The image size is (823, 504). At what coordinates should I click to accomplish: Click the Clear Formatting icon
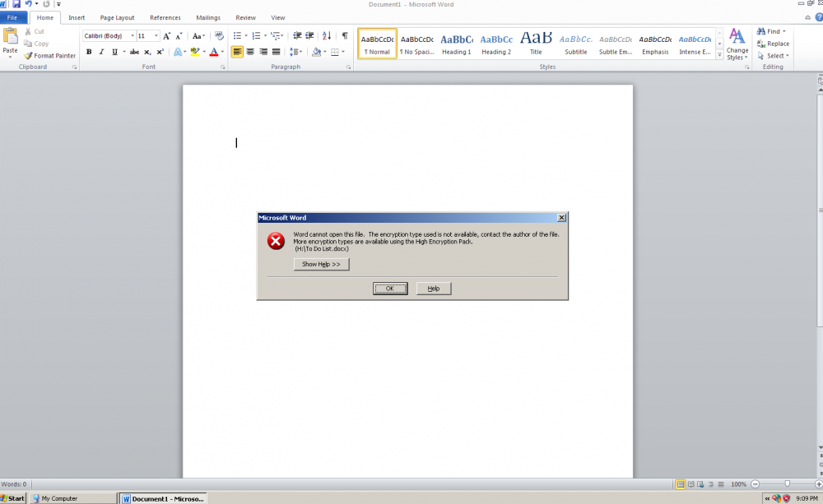[219, 36]
